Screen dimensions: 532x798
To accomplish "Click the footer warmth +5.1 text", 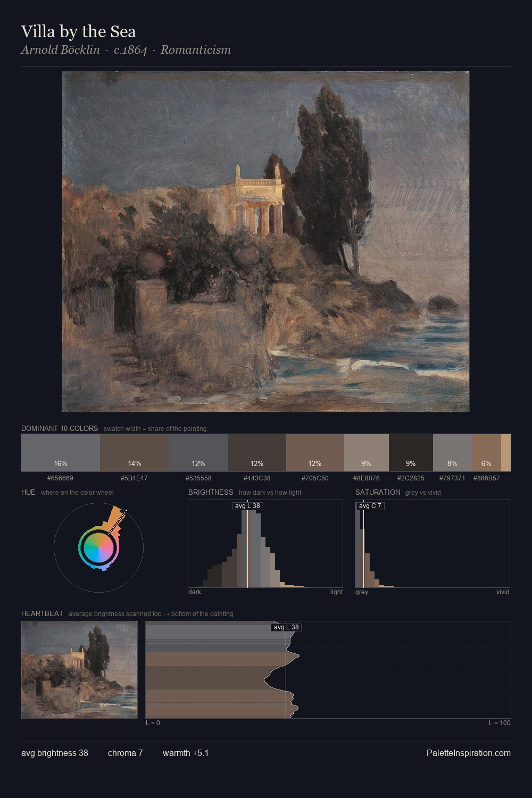I will click(x=186, y=753).
